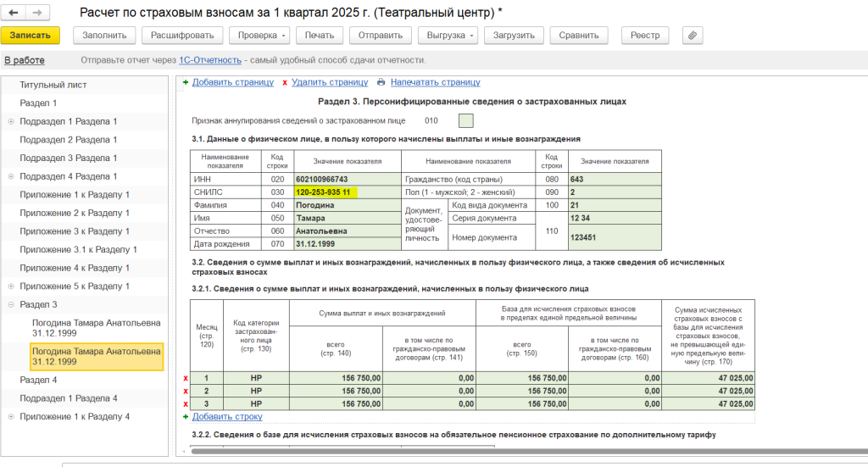Click the highlighted СНИЛС value field

[325, 192]
